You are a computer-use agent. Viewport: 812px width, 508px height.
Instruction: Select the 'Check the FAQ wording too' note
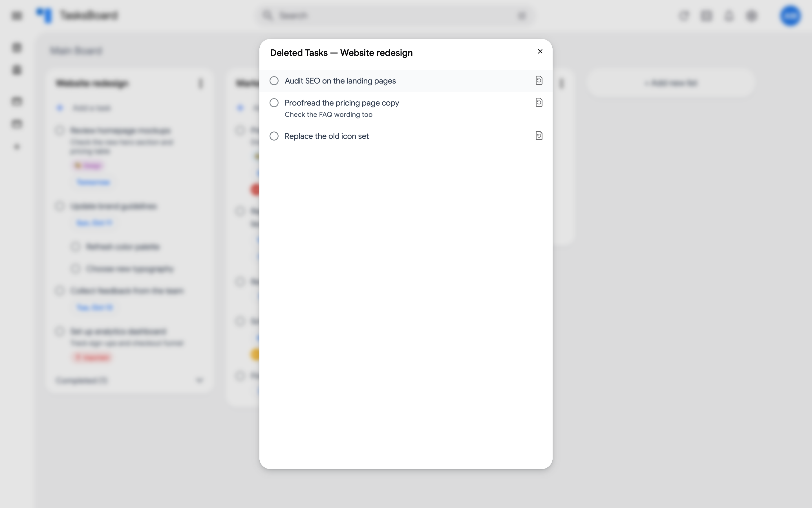coord(328,115)
